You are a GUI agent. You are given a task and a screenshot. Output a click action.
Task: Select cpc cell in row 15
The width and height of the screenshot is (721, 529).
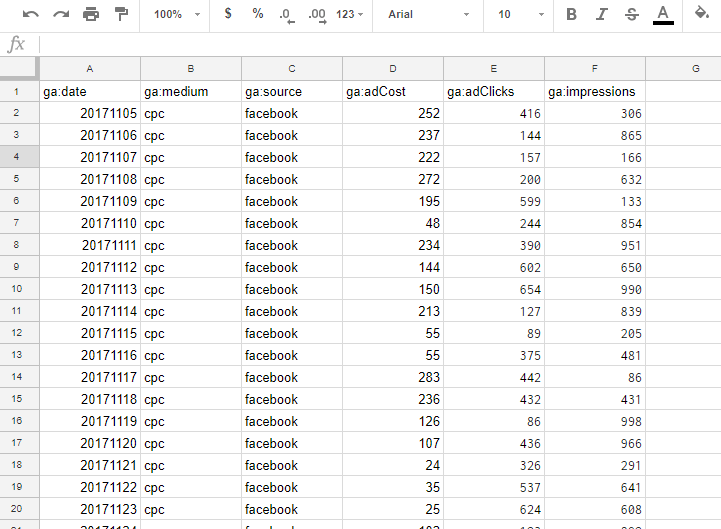coord(191,399)
